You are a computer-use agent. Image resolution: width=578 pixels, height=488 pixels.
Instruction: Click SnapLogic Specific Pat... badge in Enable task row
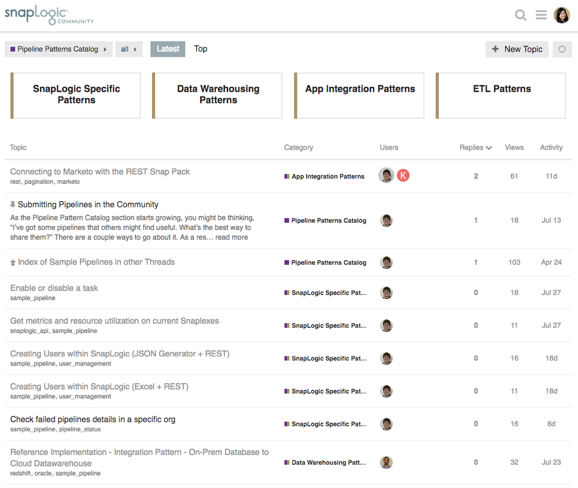325,293
